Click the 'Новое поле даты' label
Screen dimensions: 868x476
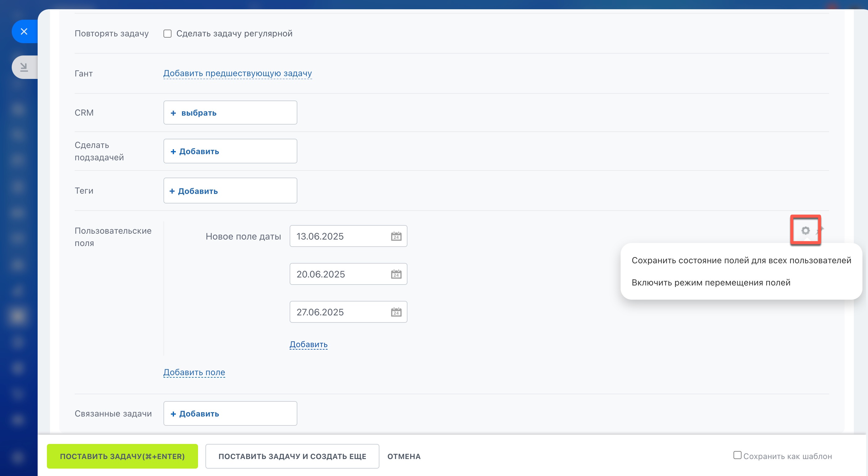tap(243, 236)
